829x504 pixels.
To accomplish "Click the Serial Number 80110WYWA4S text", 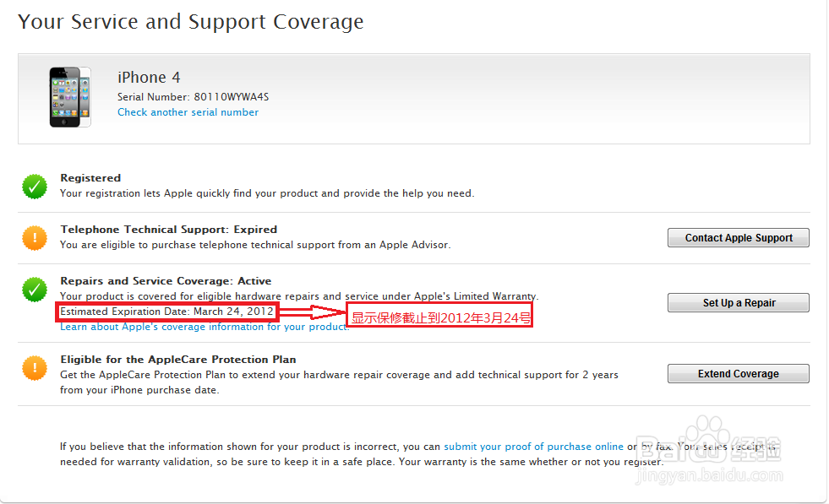I will 193,97.
